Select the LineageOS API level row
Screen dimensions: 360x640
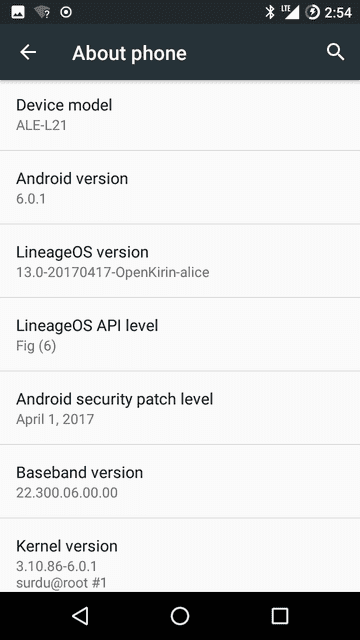click(180, 334)
